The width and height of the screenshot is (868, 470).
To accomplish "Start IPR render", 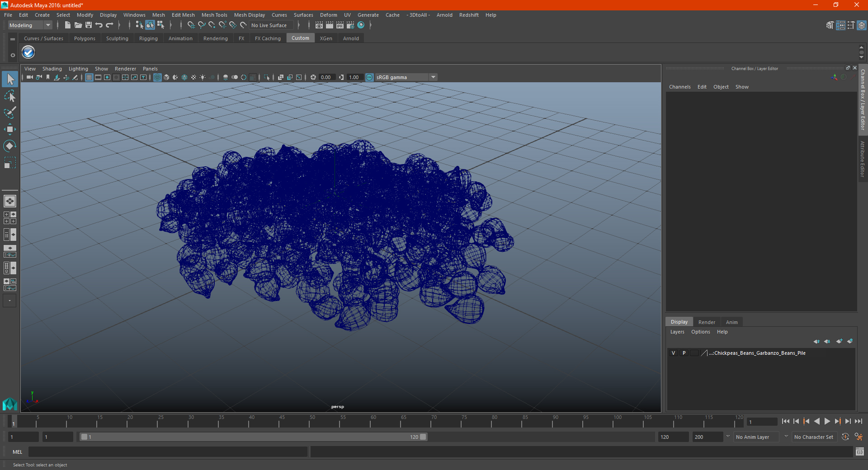I will point(340,25).
